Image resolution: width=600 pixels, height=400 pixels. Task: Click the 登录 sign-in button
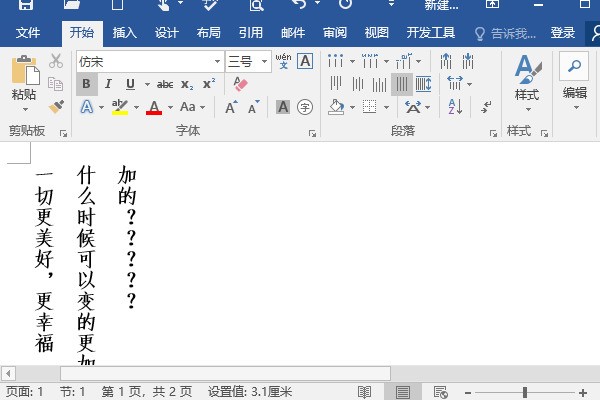(x=563, y=33)
